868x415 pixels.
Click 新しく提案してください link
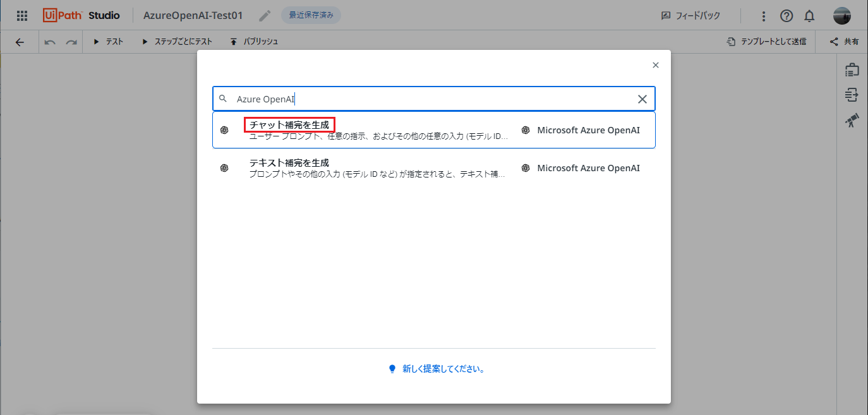pyautogui.click(x=443, y=369)
